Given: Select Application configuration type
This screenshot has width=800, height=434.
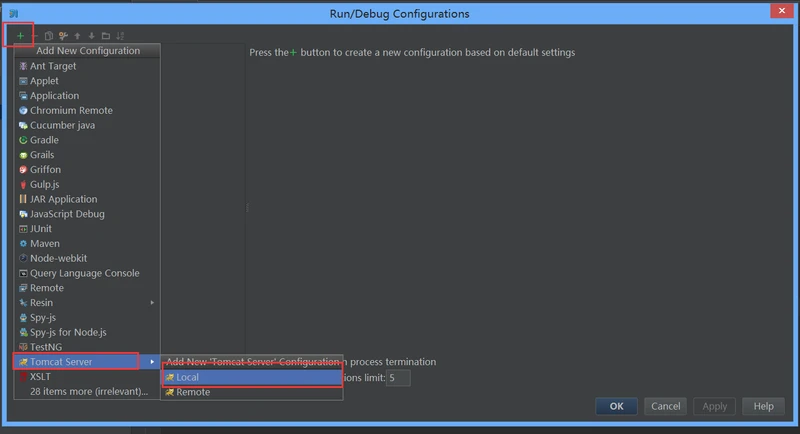Looking at the screenshot, I should click(87, 95).
